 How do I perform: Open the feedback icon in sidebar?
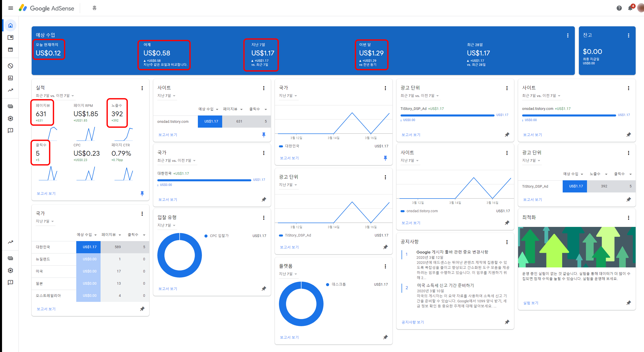(10, 131)
